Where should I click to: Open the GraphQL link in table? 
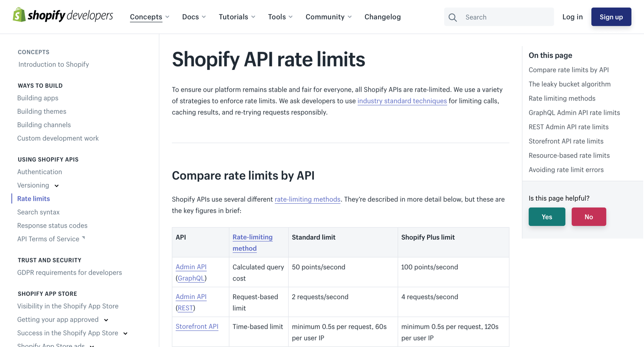point(191,278)
